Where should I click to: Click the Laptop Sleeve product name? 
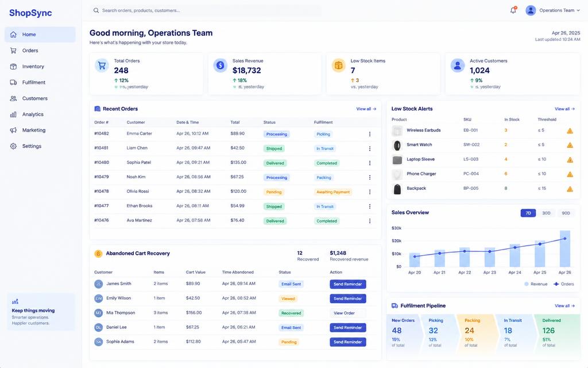pyautogui.click(x=421, y=159)
